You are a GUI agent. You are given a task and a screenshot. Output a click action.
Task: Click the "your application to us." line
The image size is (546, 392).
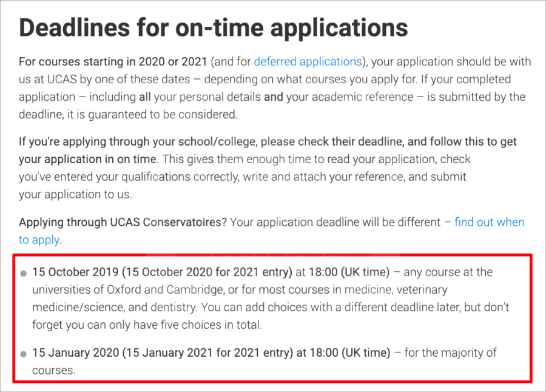(76, 194)
